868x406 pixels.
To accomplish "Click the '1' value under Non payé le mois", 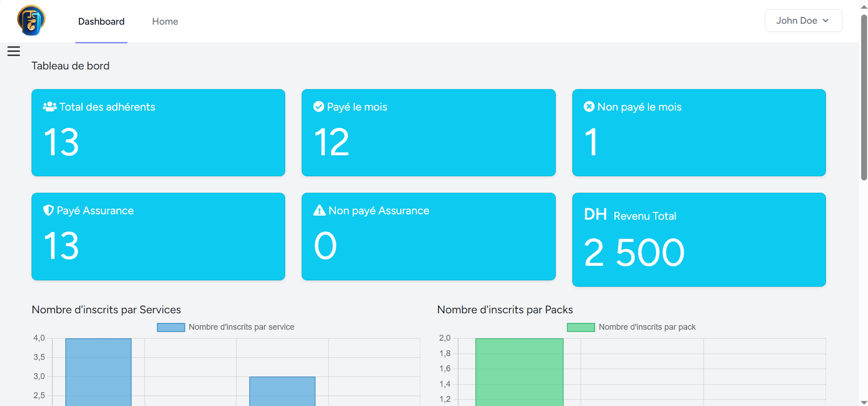I will point(591,142).
